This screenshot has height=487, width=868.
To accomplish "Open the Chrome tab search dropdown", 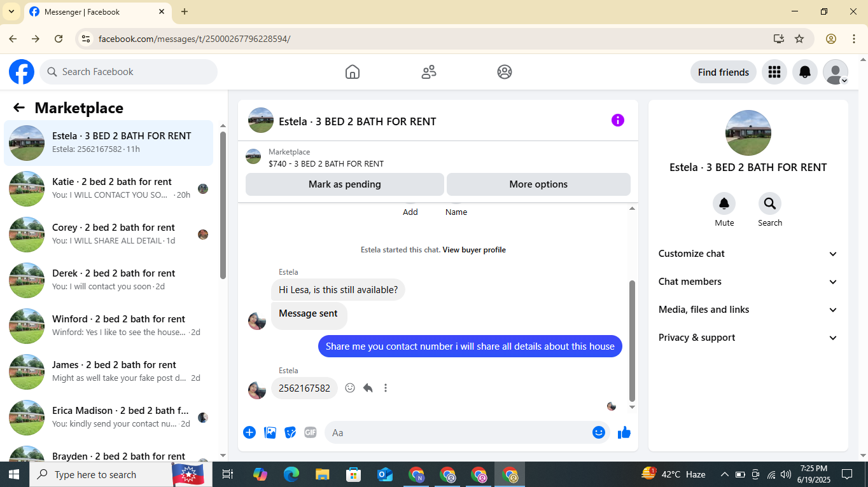I will [11, 11].
